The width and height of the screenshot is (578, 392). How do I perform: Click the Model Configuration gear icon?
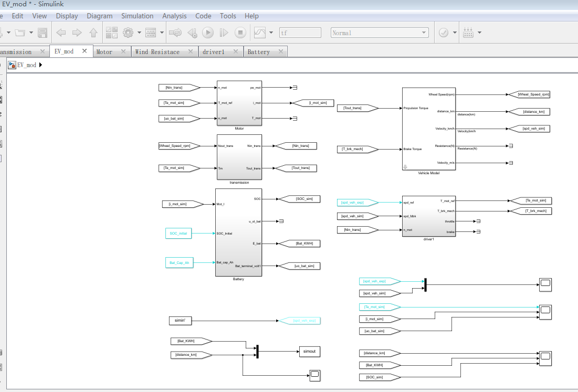click(128, 33)
